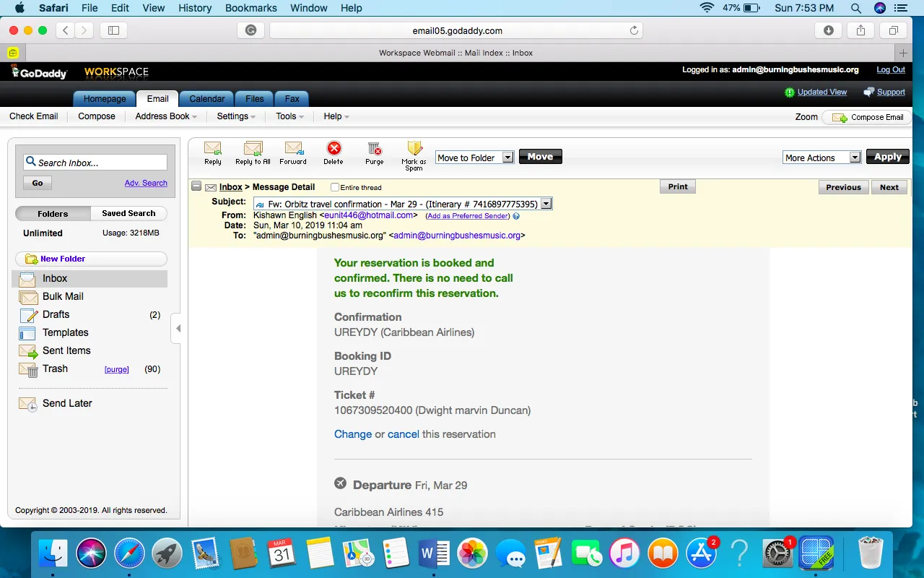This screenshot has height=578, width=924.
Task: Switch to the Calendar tab
Action: (206, 99)
